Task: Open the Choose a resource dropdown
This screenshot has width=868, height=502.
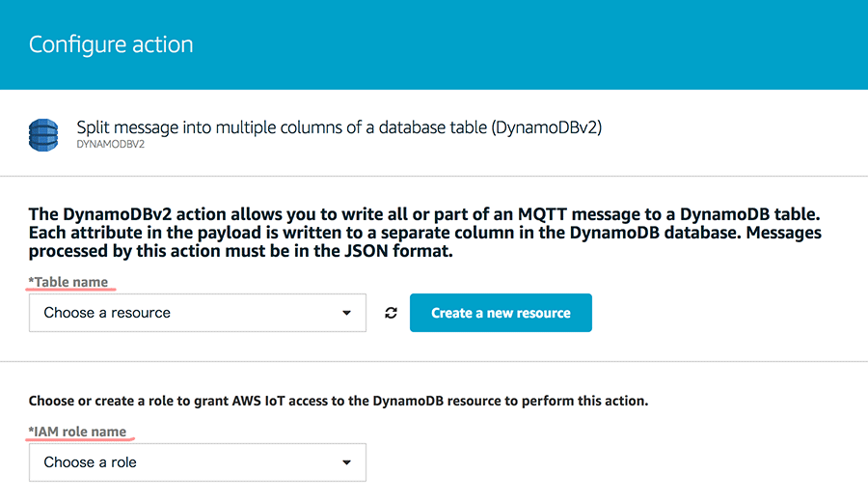Action: coord(198,313)
